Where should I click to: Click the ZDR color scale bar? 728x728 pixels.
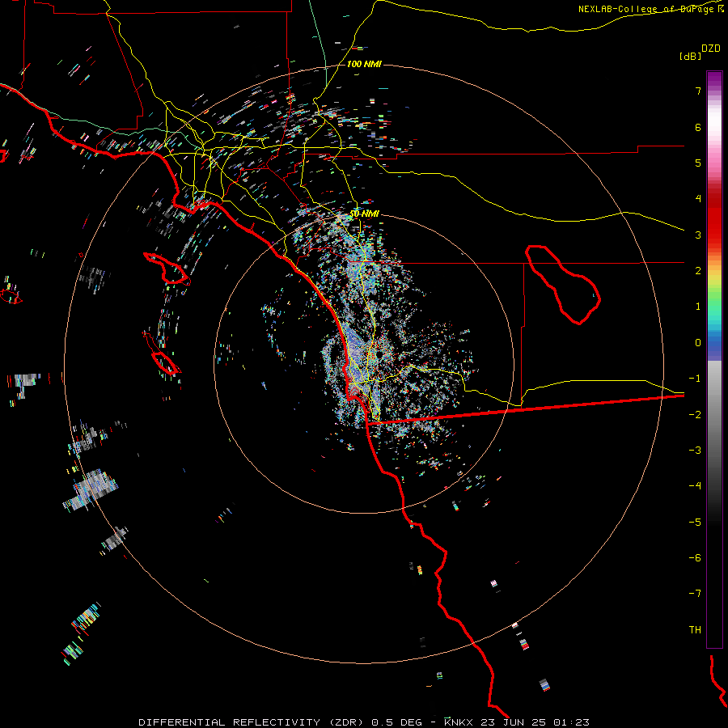714,359
